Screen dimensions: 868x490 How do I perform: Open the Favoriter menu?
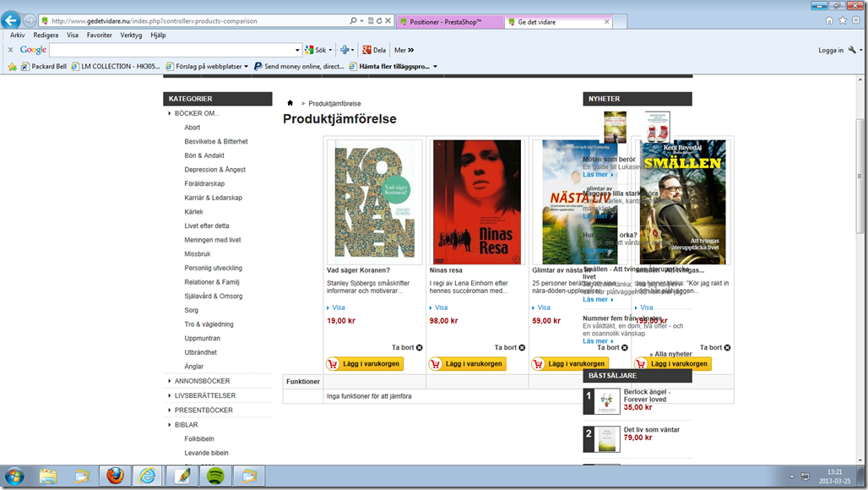tap(99, 35)
